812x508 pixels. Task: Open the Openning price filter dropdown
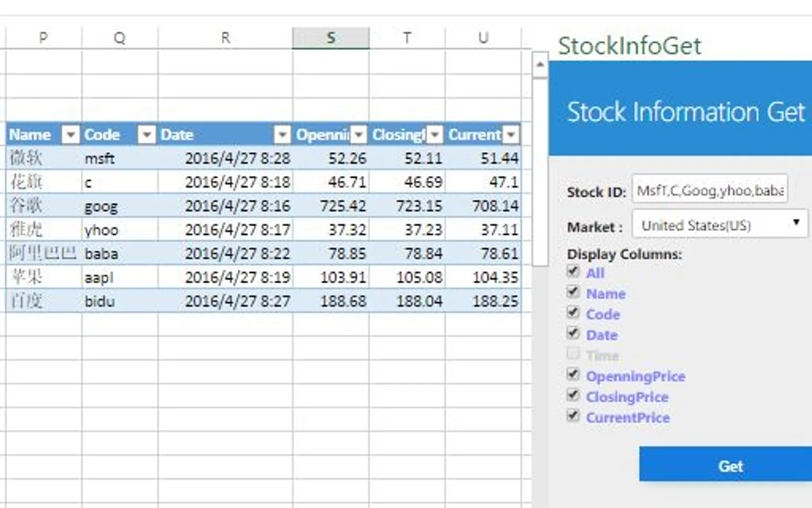pos(359,135)
